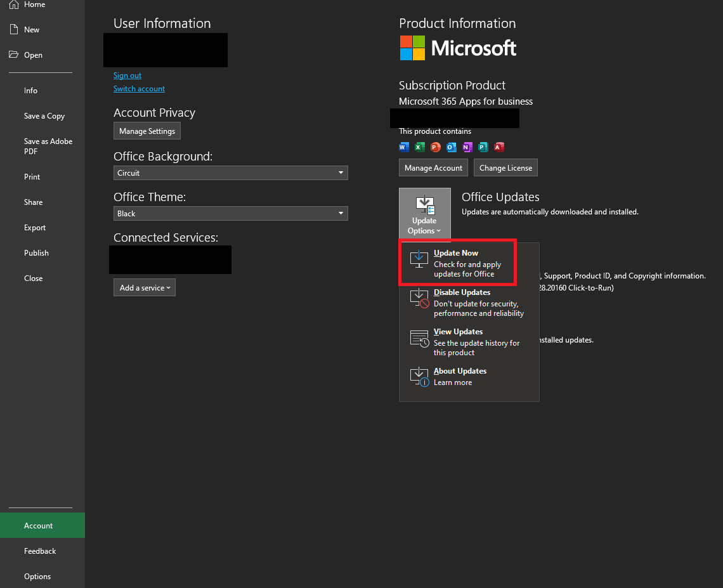Image resolution: width=723 pixels, height=588 pixels.
Task: Click the About Updates info icon
Action: (420, 377)
